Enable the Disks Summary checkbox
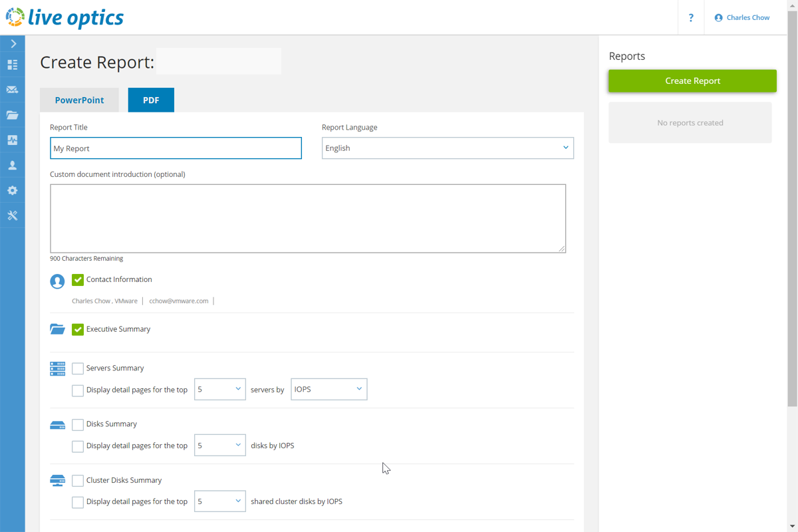 (x=78, y=424)
